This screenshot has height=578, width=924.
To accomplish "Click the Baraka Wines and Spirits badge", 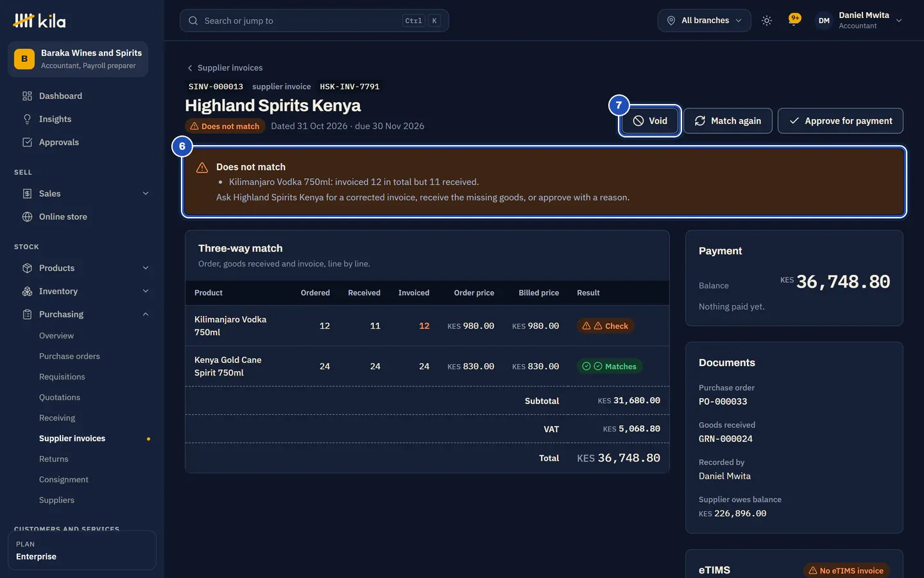I will [24, 59].
